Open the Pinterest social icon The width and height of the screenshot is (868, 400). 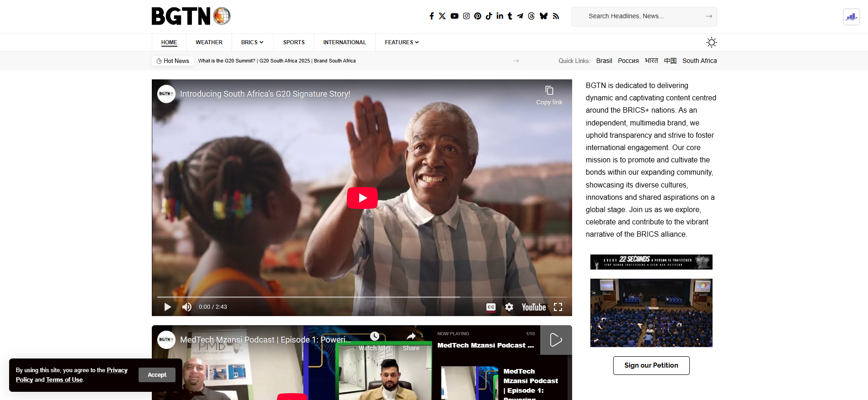[x=477, y=16]
